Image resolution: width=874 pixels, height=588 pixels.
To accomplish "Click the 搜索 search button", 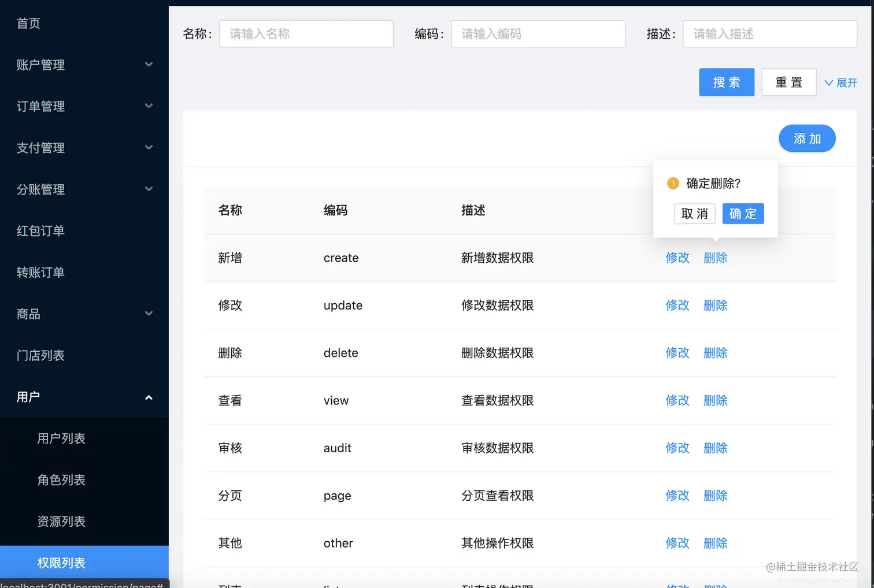I will [x=727, y=82].
